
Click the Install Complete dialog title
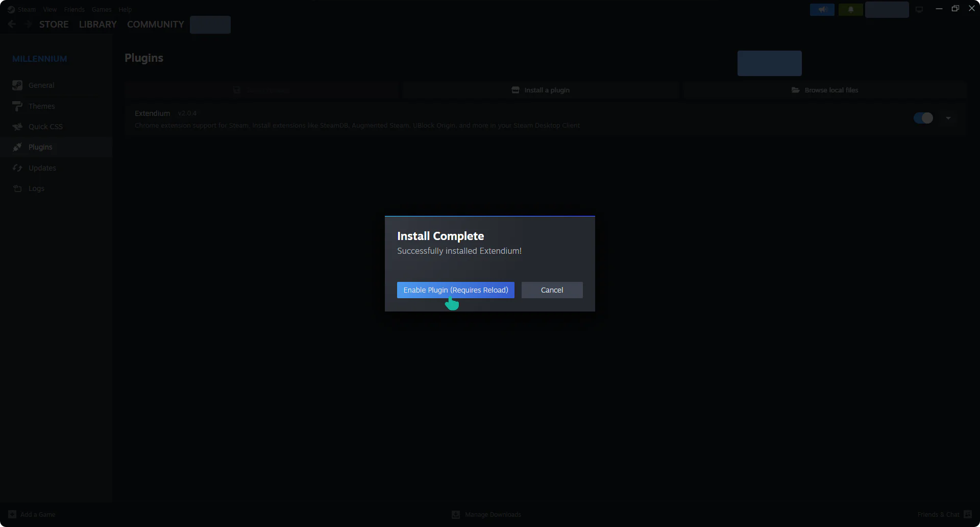pos(440,236)
